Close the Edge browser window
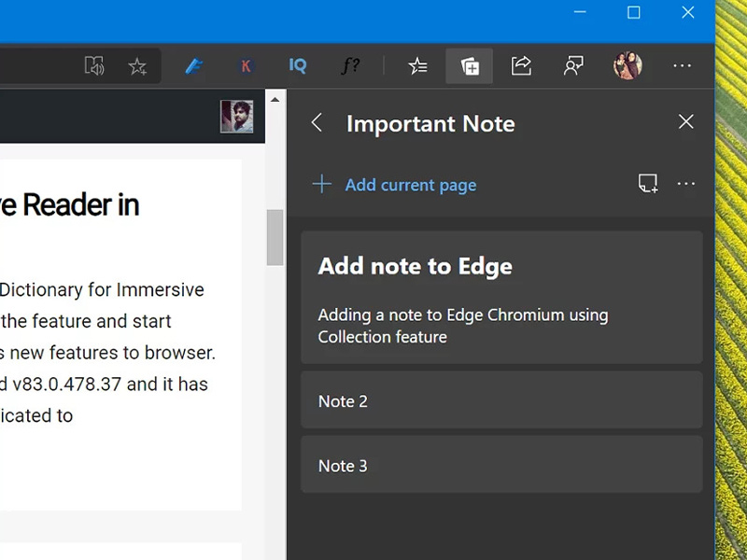 pos(688,12)
